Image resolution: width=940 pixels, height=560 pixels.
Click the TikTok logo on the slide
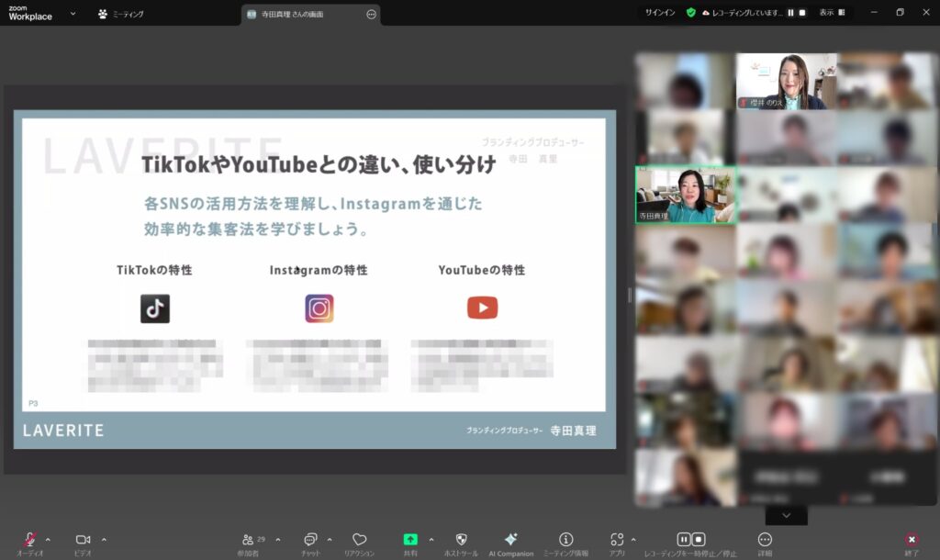click(155, 308)
